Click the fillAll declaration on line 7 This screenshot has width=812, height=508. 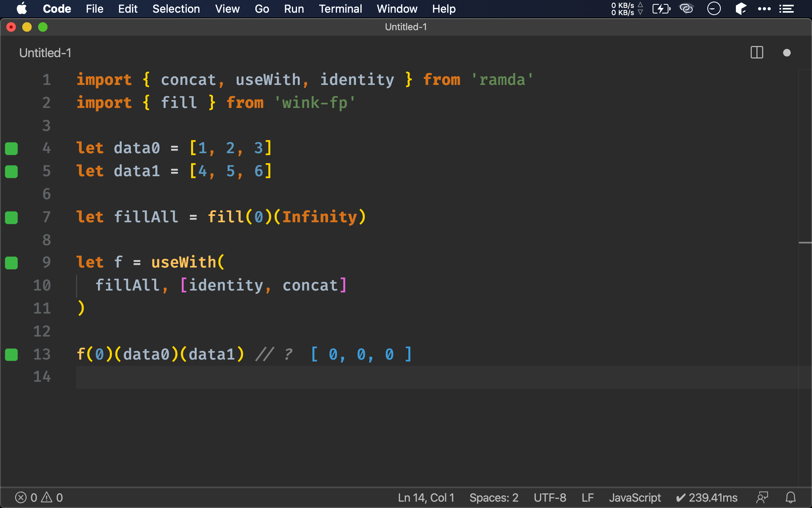tap(146, 217)
